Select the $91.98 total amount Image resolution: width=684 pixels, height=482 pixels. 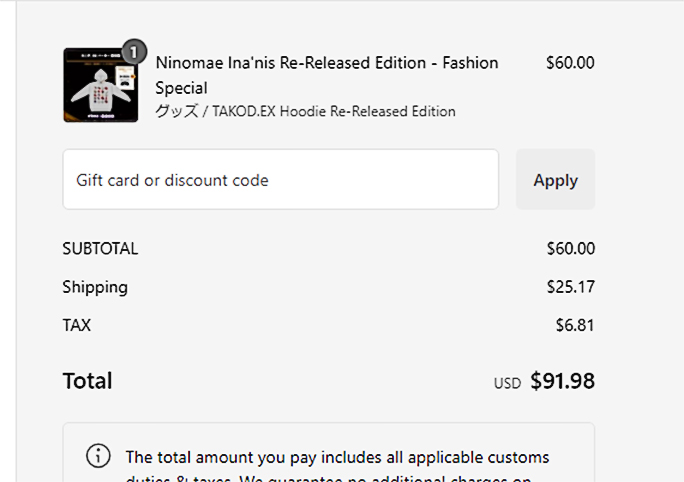coord(562,381)
